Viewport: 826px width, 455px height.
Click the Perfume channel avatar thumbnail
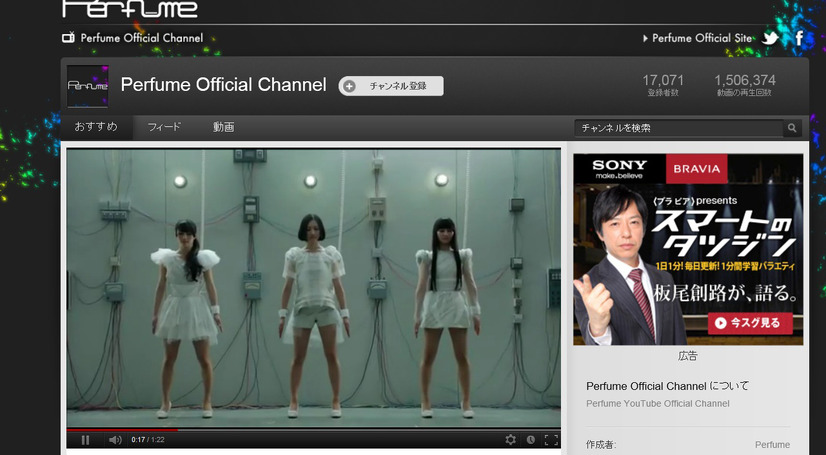(87, 86)
